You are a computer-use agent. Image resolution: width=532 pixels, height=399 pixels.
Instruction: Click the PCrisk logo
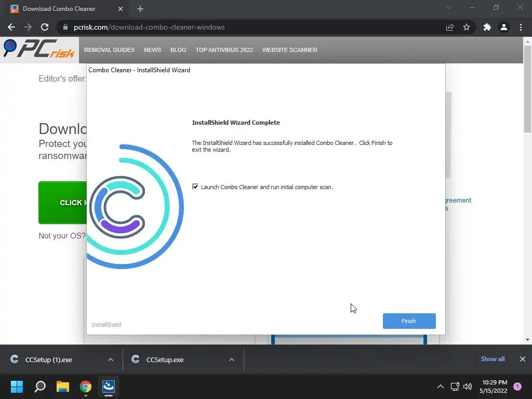(39, 49)
